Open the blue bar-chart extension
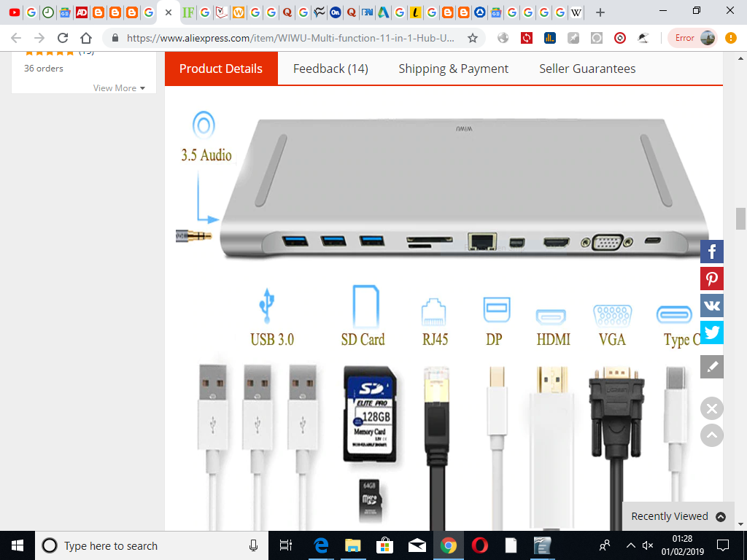Screen dimensions: 747x560 [549, 38]
